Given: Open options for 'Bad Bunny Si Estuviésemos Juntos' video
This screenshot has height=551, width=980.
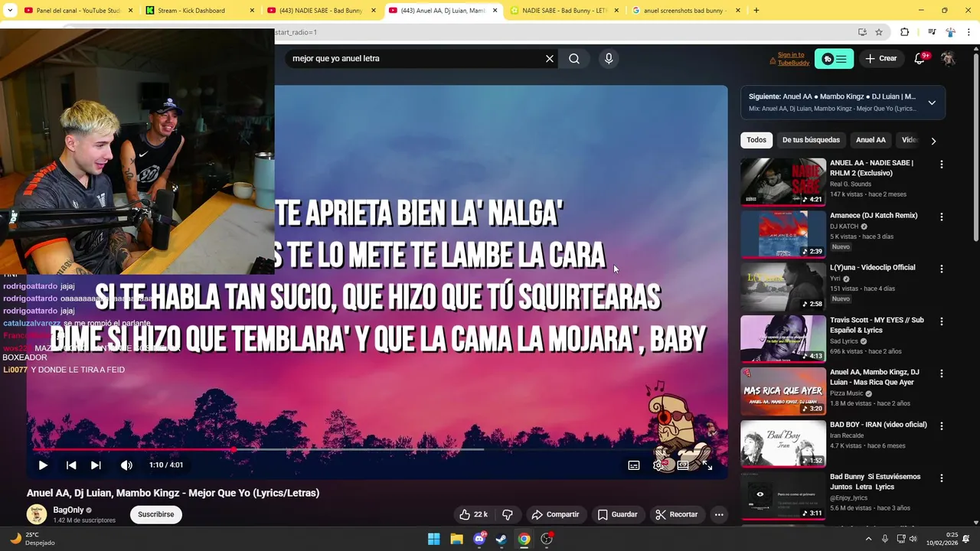Looking at the screenshot, I should coord(942,478).
